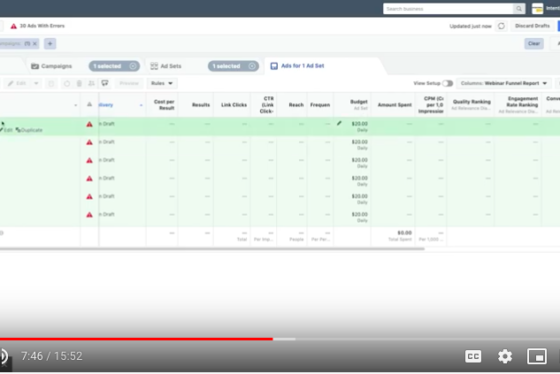
Task: Click the Search business field
Action: (x=448, y=9)
